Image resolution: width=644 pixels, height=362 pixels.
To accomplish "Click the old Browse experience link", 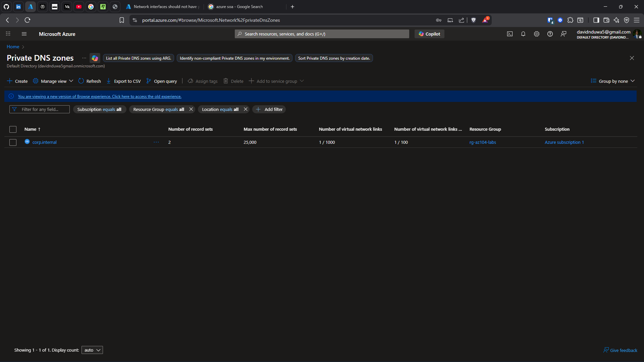I will tap(100, 97).
